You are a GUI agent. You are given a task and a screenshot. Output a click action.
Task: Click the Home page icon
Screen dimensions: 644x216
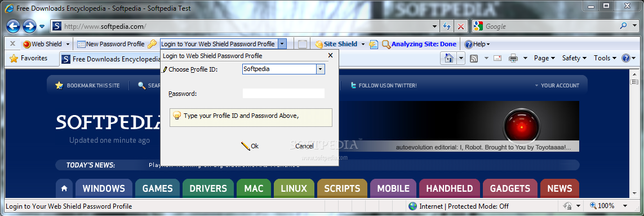pos(449,59)
